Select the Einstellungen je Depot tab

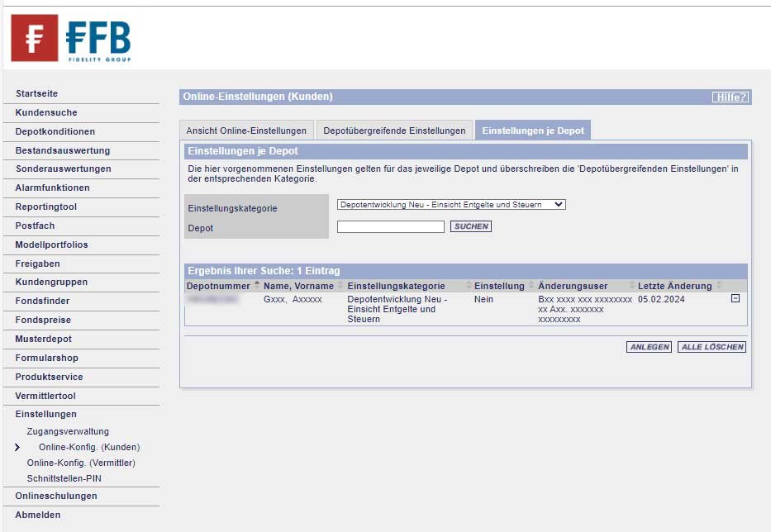tap(532, 131)
